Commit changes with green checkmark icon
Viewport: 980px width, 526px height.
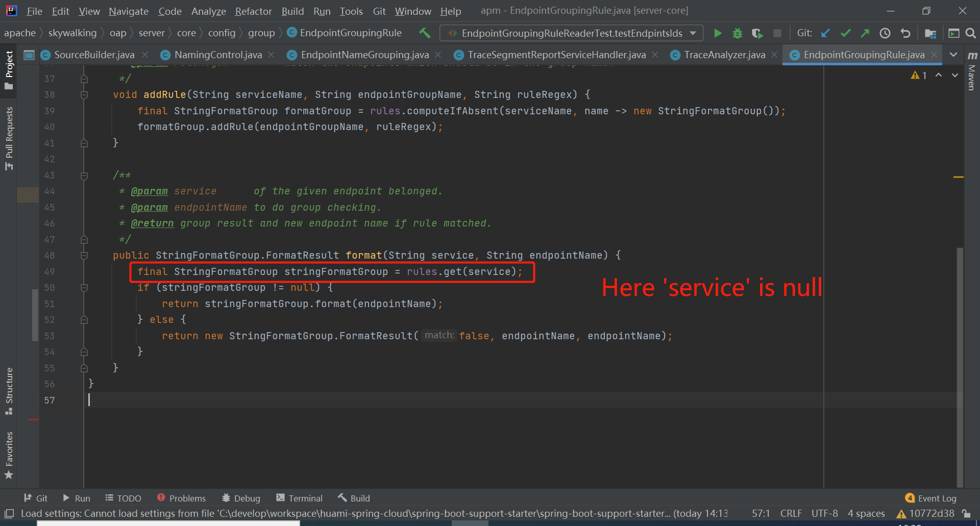(x=845, y=33)
